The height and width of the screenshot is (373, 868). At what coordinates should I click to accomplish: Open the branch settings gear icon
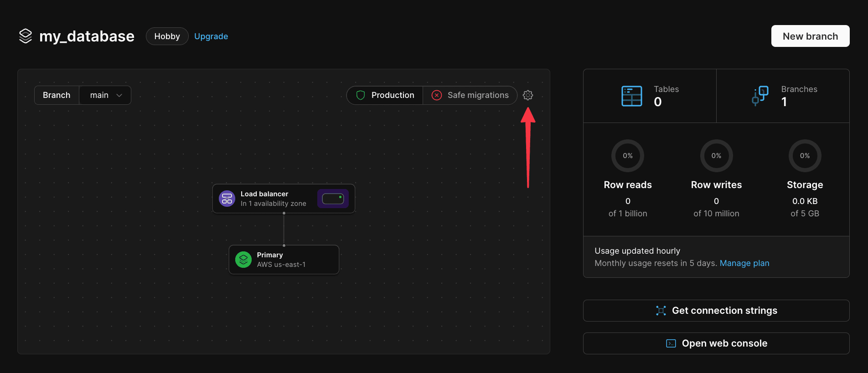point(528,95)
